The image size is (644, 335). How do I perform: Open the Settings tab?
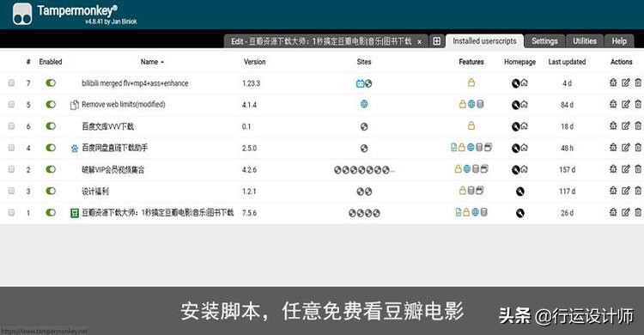click(544, 41)
